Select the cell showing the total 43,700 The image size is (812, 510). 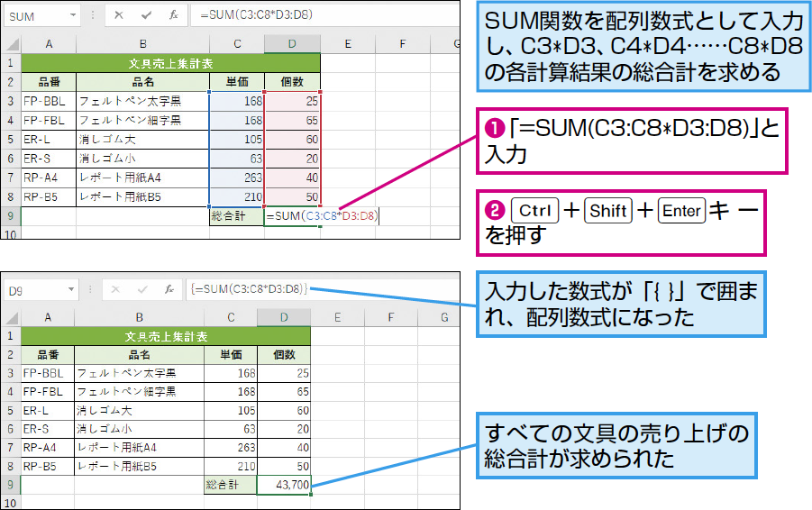pos(284,485)
